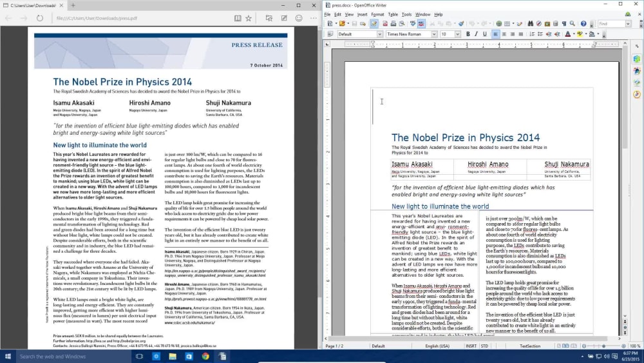Toggle Nonprinting Characters pilcrow icon
Image resolution: width=644 pixels, height=363 pixels.
(x=564, y=23)
